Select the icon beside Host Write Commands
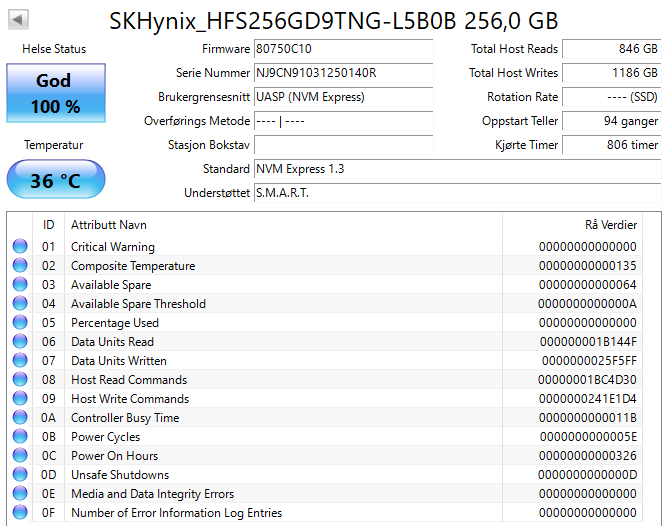 click(20, 399)
